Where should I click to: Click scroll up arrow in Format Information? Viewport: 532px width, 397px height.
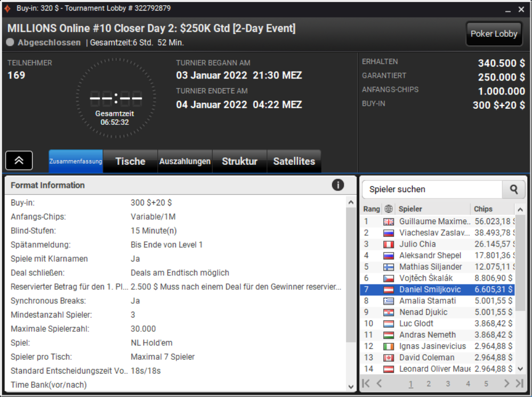click(351, 202)
